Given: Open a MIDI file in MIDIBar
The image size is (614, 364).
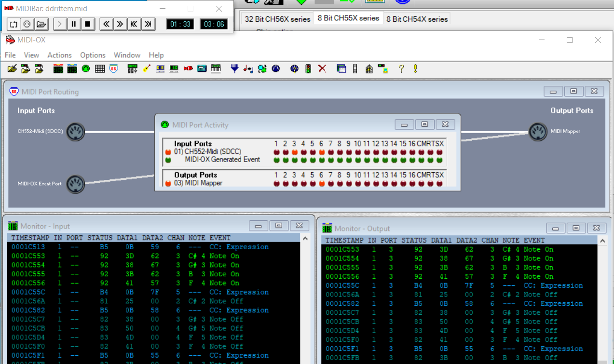Looking at the screenshot, I should 41,24.
